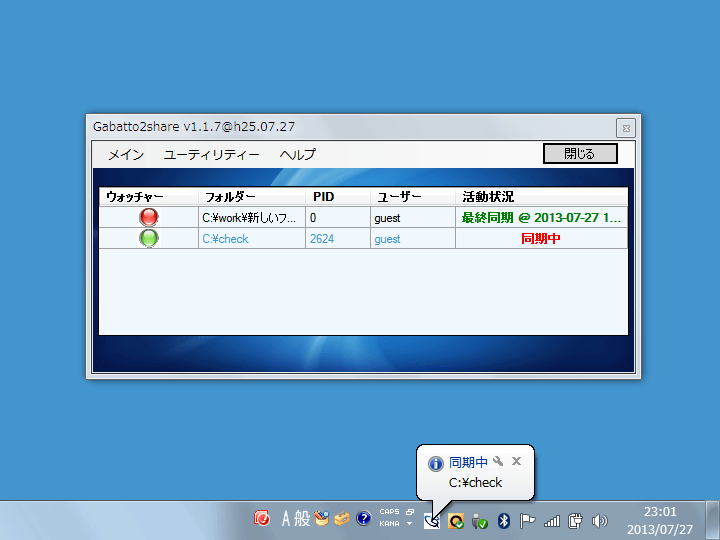Image resolution: width=720 pixels, height=540 pixels.
Task: Open the Action Center flag icon
Action: coord(527,520)
